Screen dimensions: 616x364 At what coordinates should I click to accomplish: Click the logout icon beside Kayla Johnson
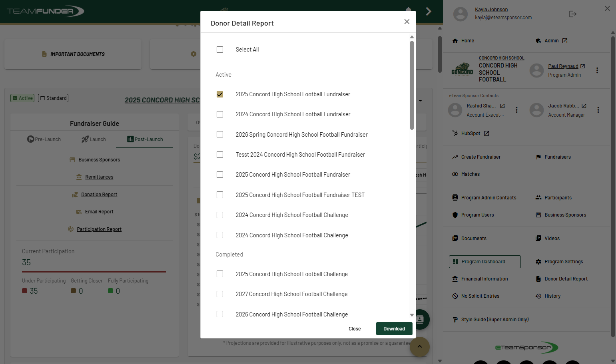point(573,14)
